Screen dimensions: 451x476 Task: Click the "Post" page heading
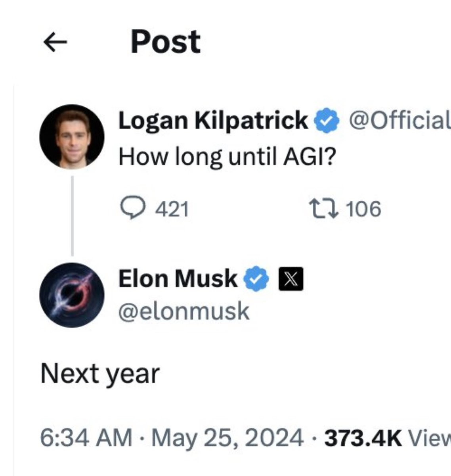166,42
